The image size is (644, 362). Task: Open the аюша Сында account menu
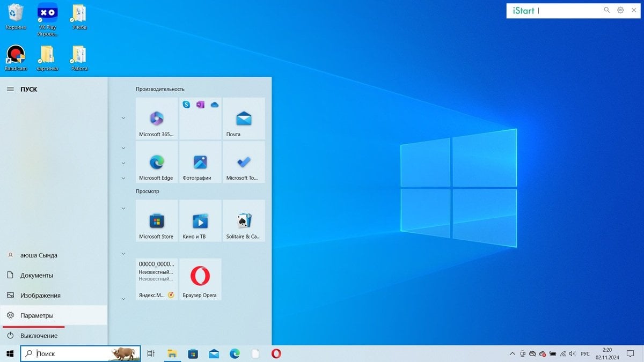pos(54,255)
